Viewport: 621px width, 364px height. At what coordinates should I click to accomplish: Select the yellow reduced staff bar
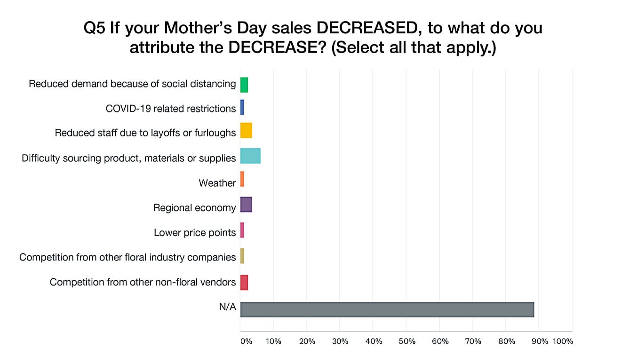(x=246, y=130)
